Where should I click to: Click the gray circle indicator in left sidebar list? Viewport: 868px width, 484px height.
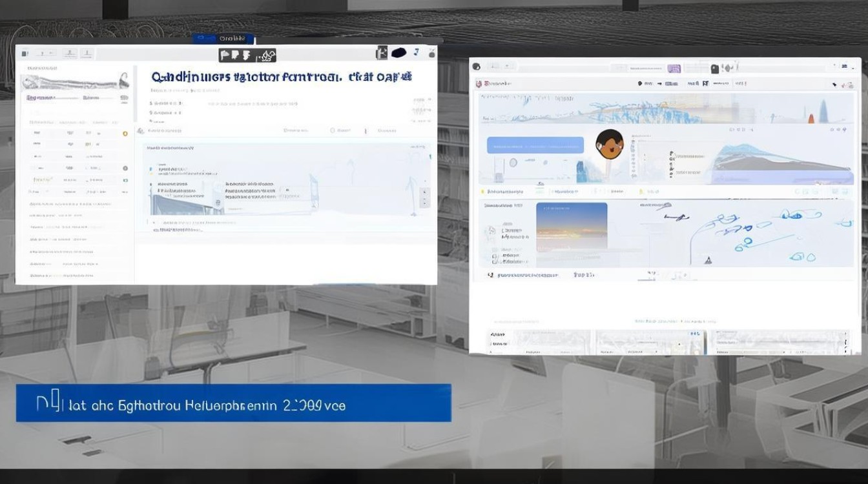click(125, 168)
